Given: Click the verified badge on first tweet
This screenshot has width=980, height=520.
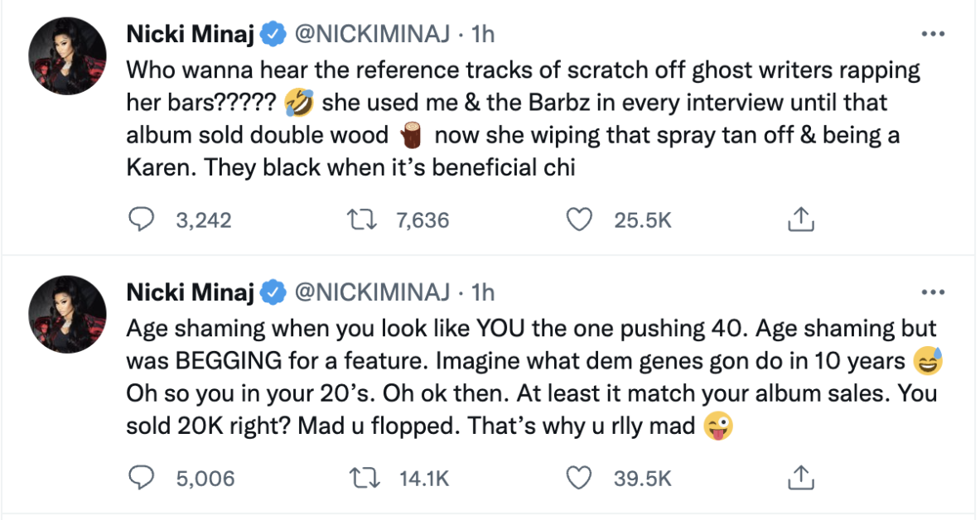Looking at the screenshot, I should [x=273, y=34].
